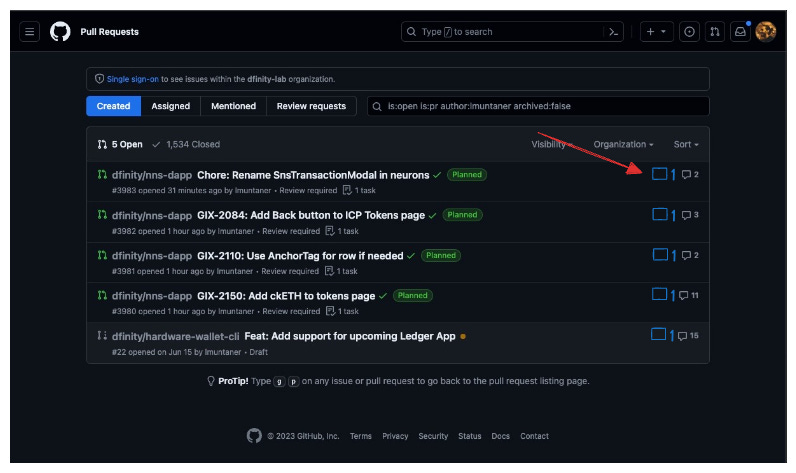Click blue linked-issue box on Chore PR row

(x=659, y=174)
